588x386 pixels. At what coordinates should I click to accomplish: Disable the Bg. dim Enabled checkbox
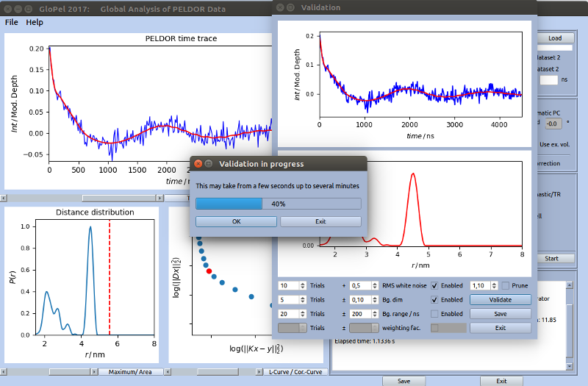434,300
